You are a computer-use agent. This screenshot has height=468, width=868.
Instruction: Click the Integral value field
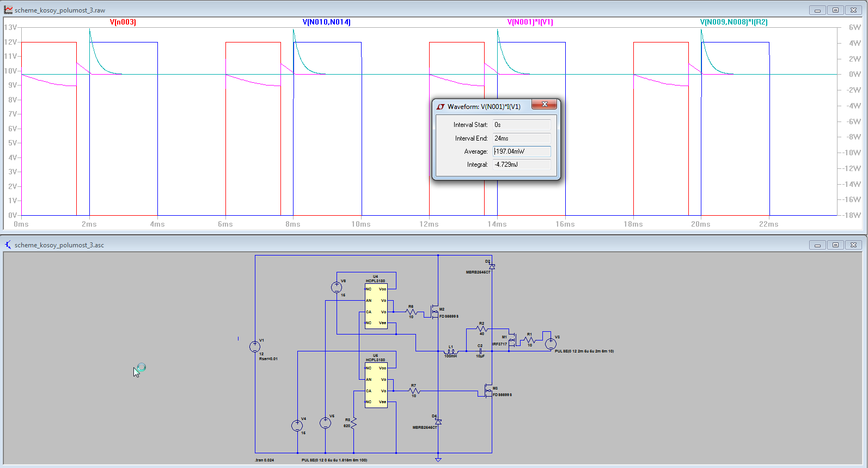[522, 165]
